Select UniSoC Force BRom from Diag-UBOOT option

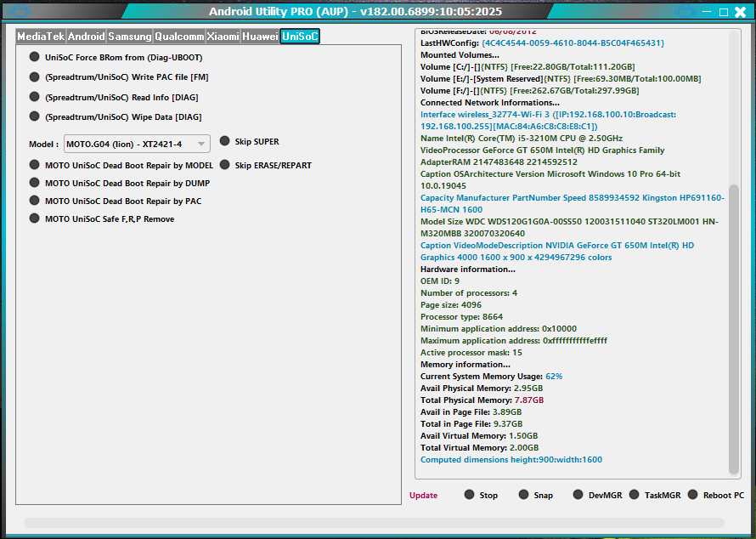[x=116, y=57]
